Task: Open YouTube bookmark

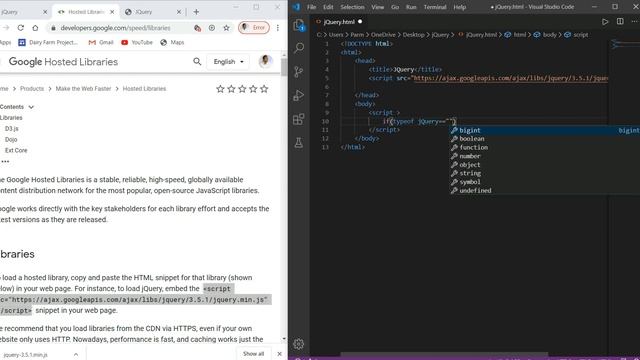Action: [x=137, y=42]
